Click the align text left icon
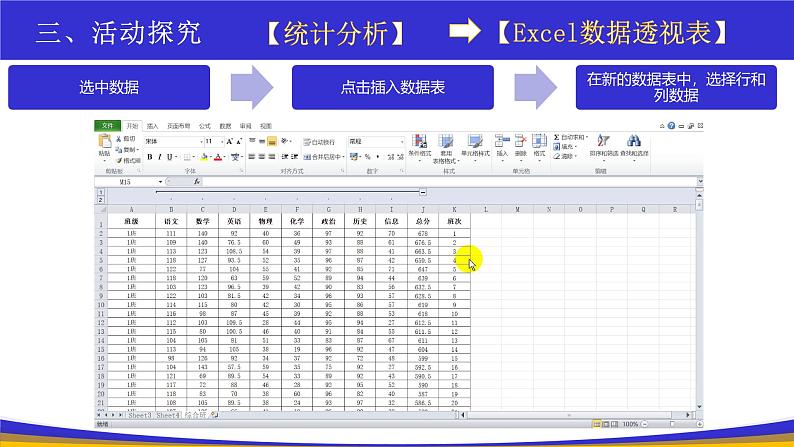Screen dimensions: 794x447 click(x=252, y=157)
